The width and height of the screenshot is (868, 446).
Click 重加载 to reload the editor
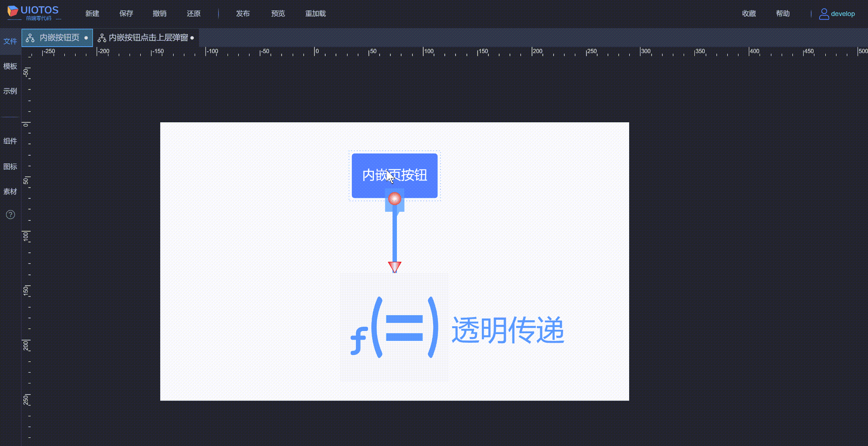(x=315, y=13)
